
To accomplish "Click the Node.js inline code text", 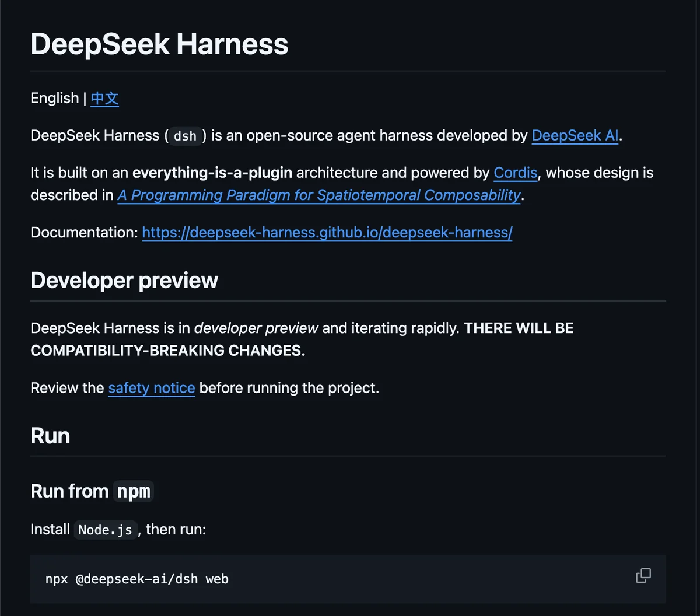I will click(105, 530).
